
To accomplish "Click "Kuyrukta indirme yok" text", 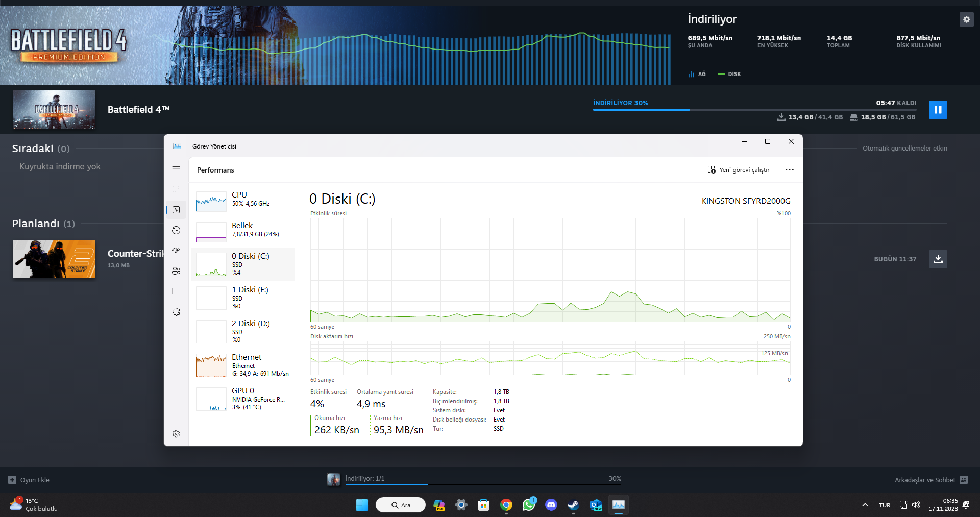I will (x=60, y=167).
